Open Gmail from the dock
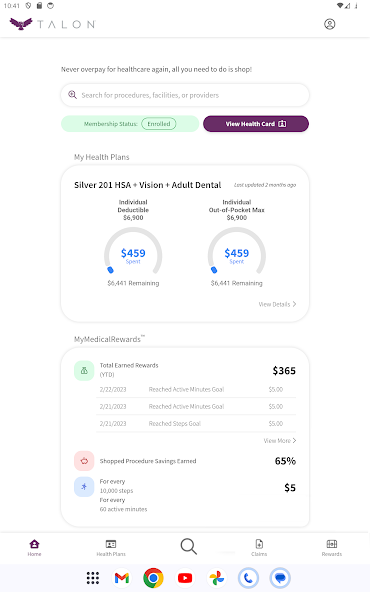The width and height of the screenshot is (370, 592). coord(122,578)
